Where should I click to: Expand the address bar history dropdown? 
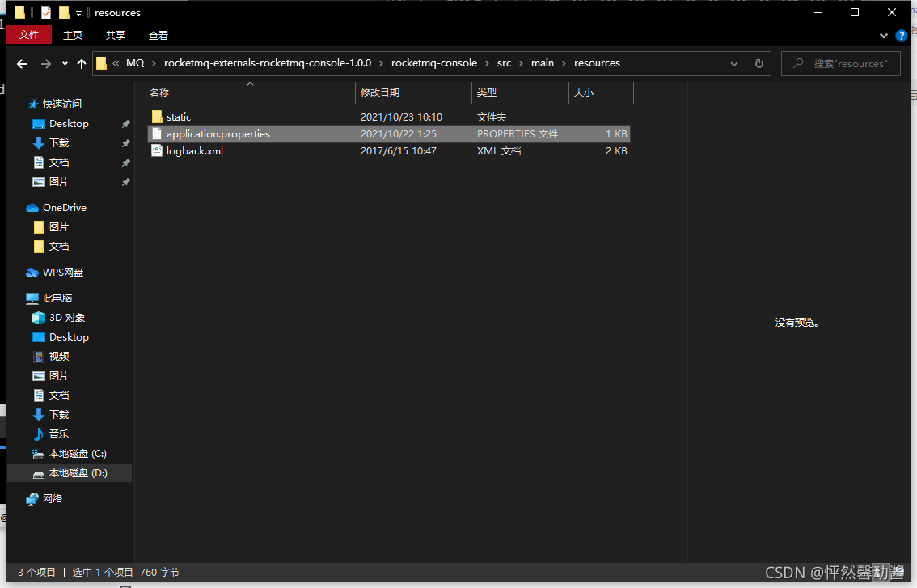[x=734, y=64]
